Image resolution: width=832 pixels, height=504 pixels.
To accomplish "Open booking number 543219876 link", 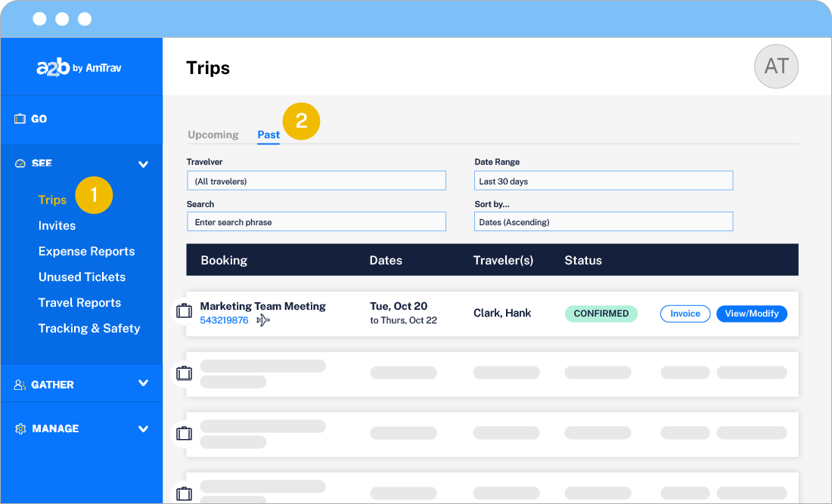I will point(224,320).
